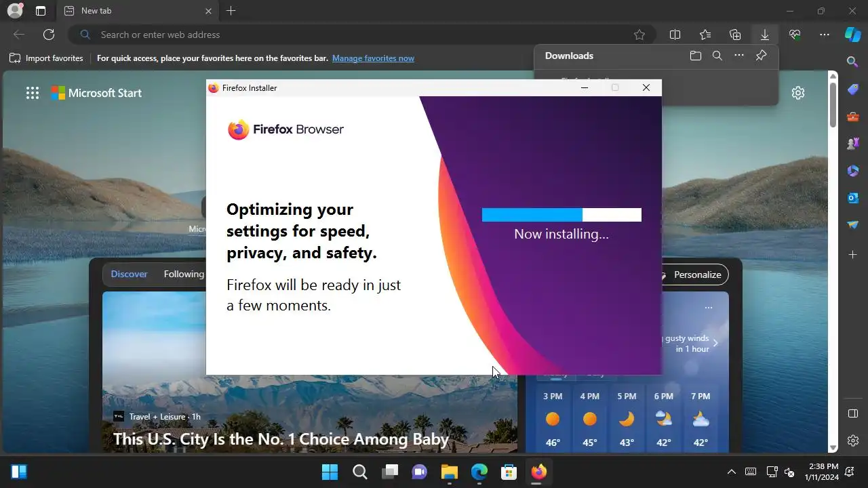Open the Favorites list icon
The width and height of the screenshot is (868, 488).
705,35
